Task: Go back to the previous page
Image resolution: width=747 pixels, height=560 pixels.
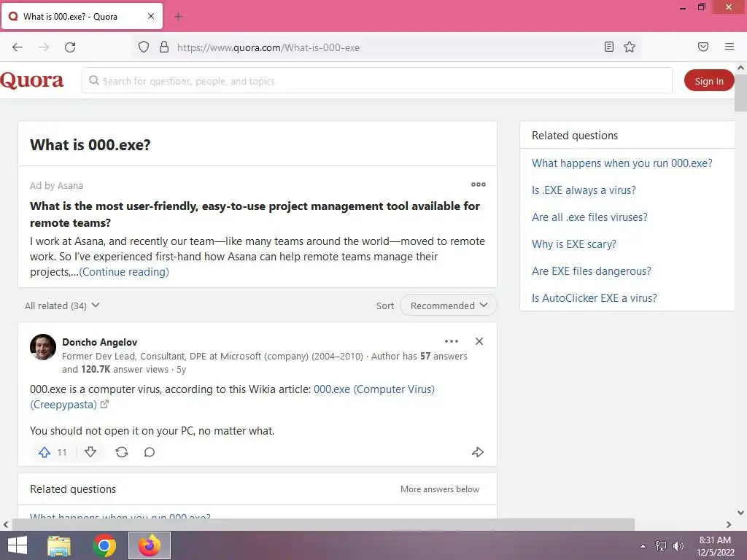Action: coord(18,47)
